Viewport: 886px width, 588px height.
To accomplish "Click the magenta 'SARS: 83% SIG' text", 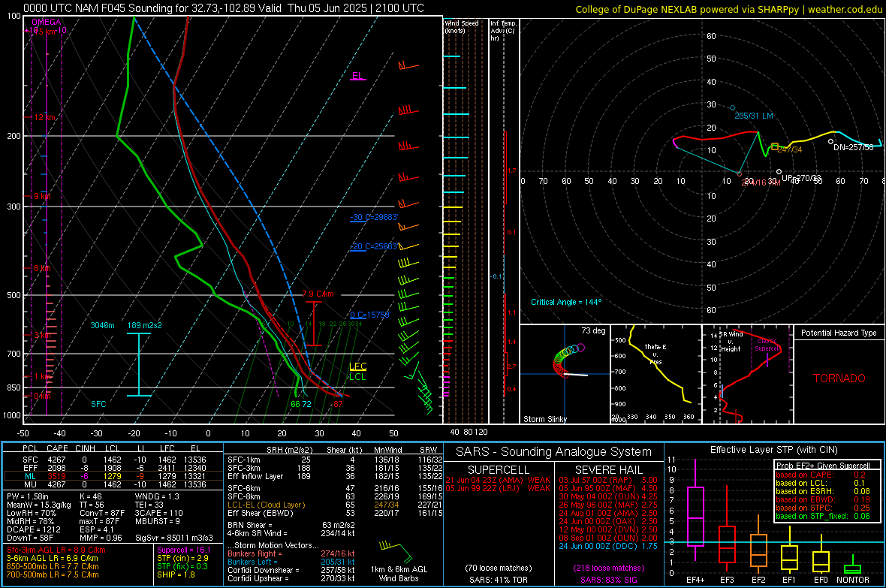I will [609, 580].
